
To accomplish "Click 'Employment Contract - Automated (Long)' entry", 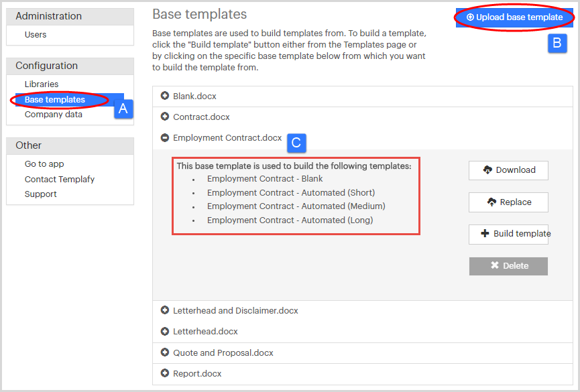I will (290, 220).
